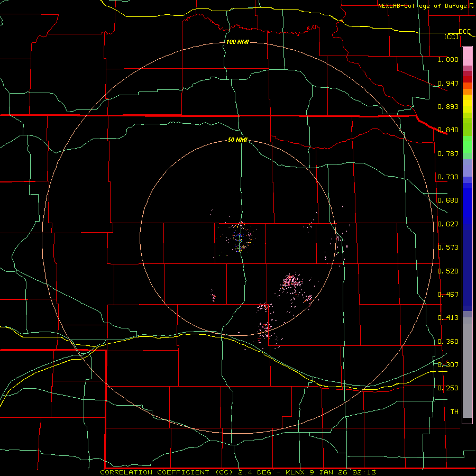Click the DCC label above the color bar
This screenshot has width=476, height=476.
click(464, 32)
